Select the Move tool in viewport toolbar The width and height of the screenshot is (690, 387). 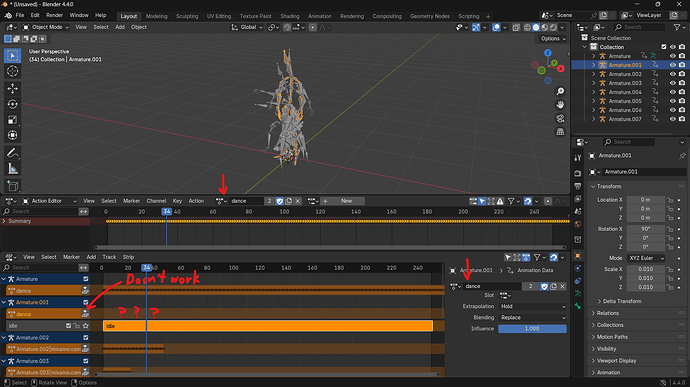[12, 88]
